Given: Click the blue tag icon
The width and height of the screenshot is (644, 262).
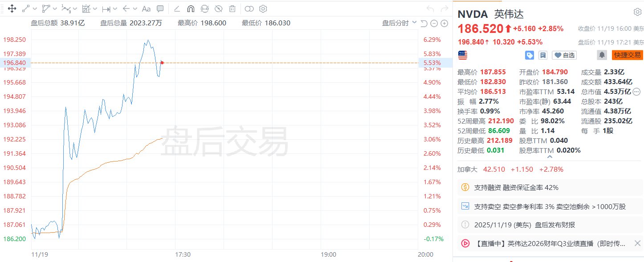Looking at the screenshot, I should (530, 55).
